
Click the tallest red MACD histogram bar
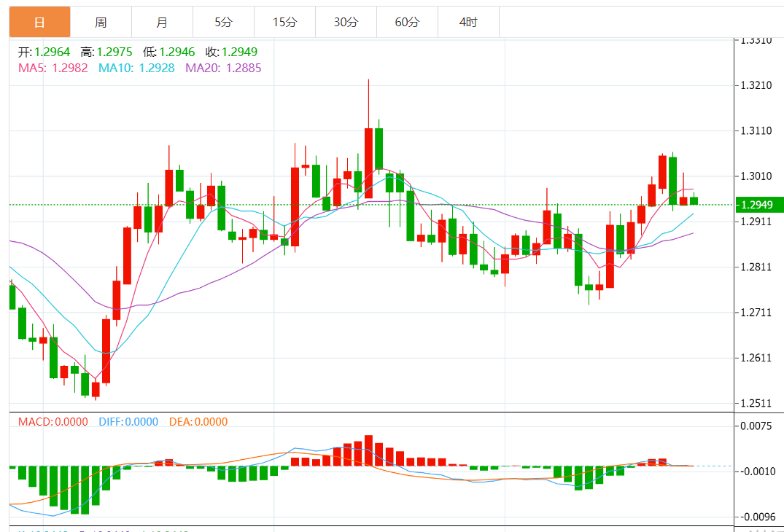click(x=368, y=450)
